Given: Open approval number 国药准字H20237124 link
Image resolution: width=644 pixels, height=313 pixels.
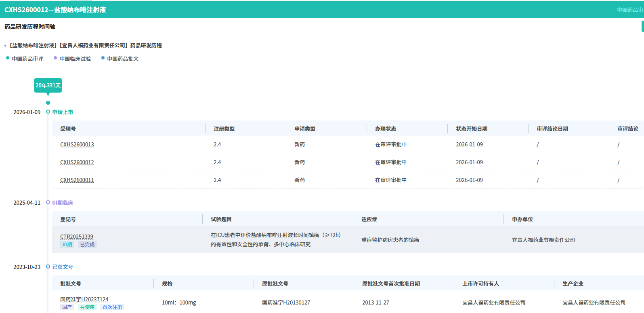Looking at the screenshot, I should pos(84,299).
